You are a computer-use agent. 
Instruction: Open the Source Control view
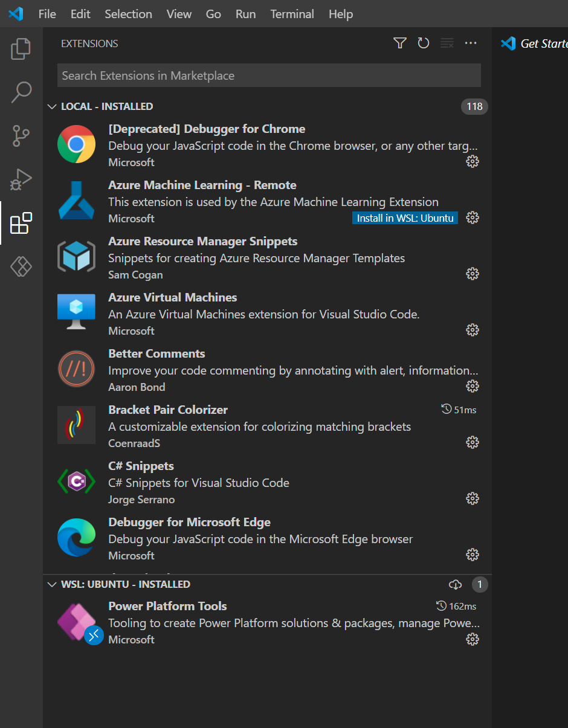pyautogui.click(x=21, y=136)
